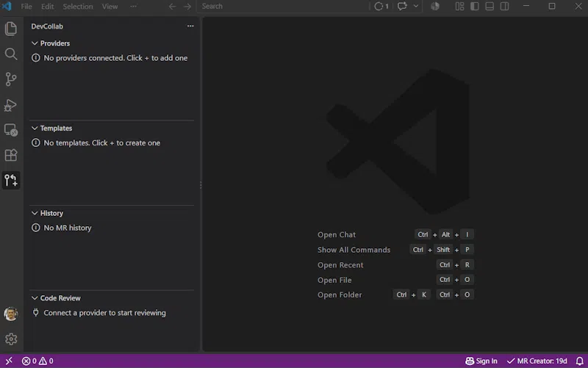
Task: Click the Open File label
Action: [334, 280]
